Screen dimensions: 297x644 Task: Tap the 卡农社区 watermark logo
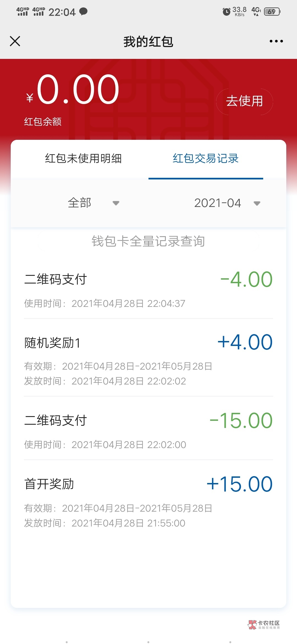pos(264,624)
